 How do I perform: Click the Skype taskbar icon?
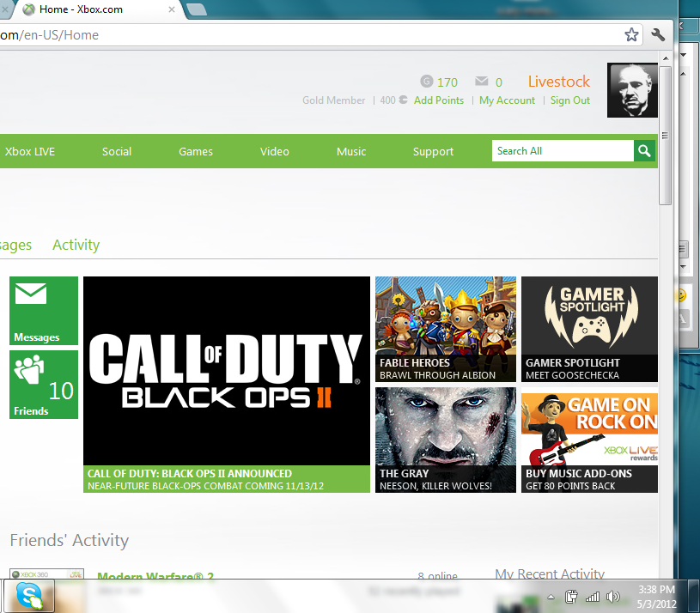[x=29, y=596]
